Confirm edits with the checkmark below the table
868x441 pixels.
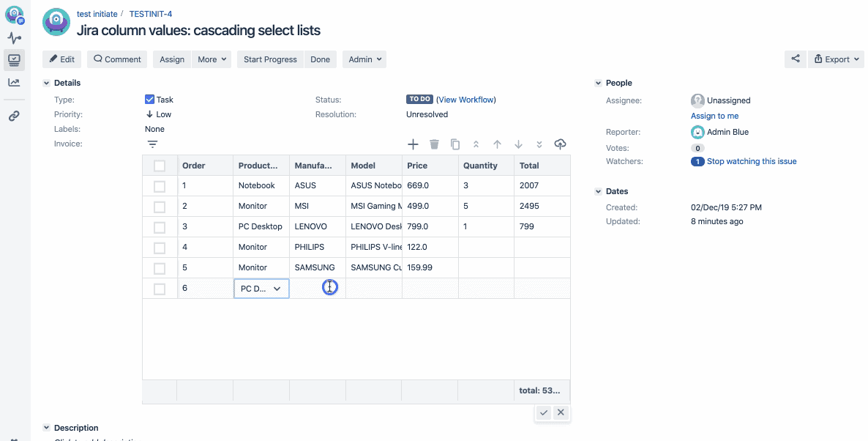pos(543,412)
